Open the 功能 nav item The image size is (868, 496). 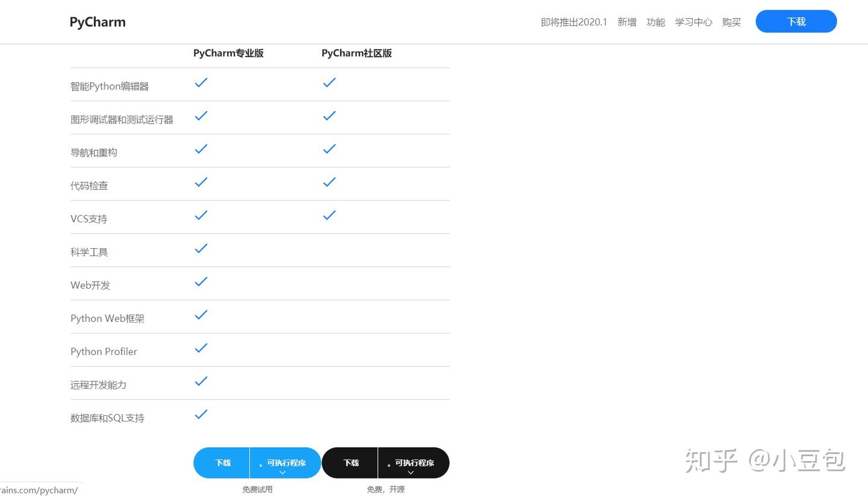[x=656, y=22]
